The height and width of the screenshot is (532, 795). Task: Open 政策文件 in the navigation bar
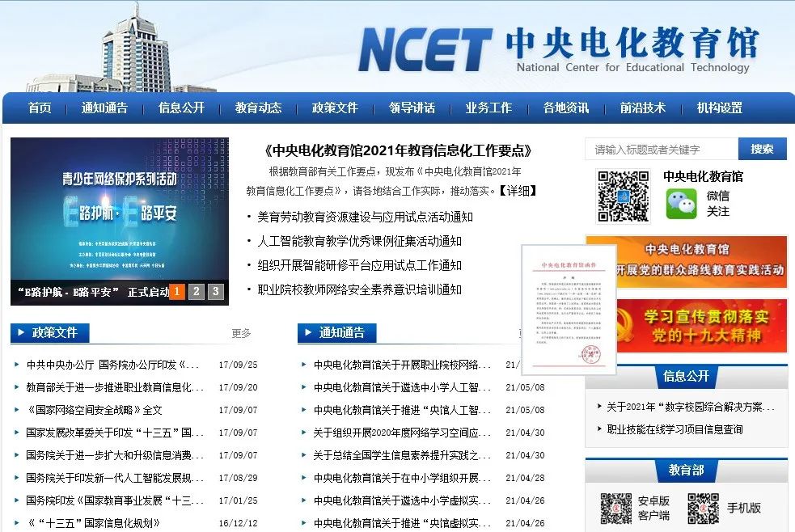(x=335, y=108)
